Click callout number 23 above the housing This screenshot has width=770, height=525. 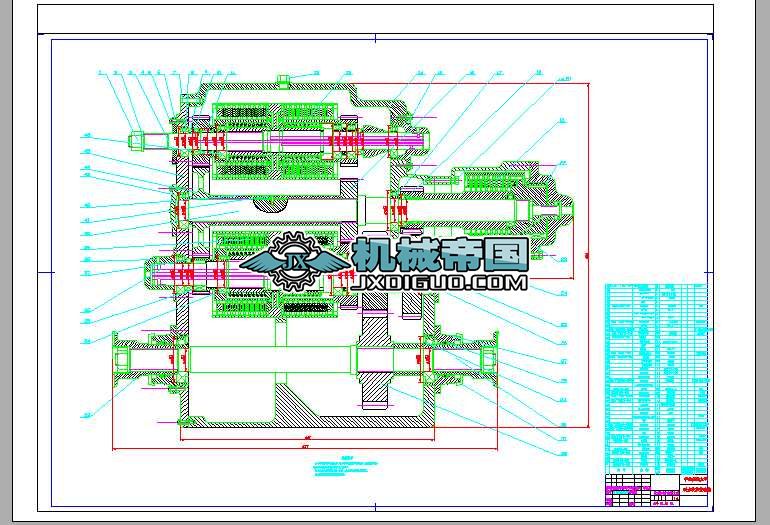348,73
